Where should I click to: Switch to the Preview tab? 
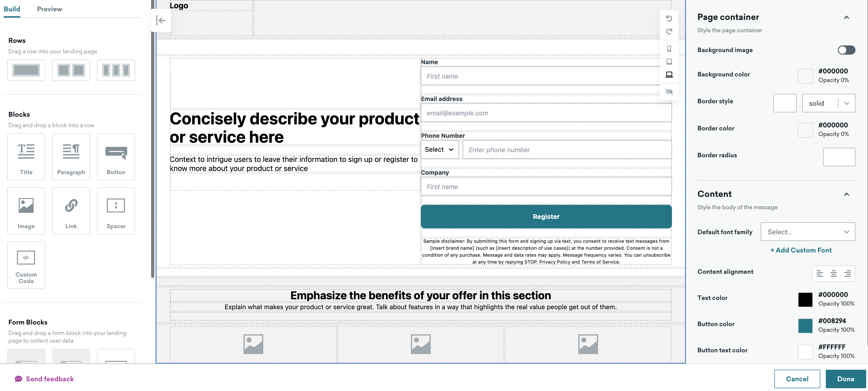[50, 9]
